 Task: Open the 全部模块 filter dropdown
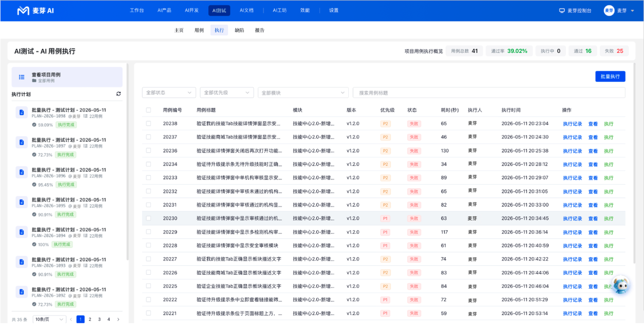point(303,93)
